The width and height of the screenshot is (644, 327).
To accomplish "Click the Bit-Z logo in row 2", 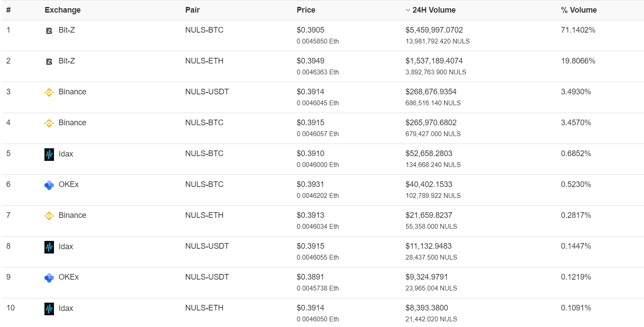I will click(x=49, y=62).
